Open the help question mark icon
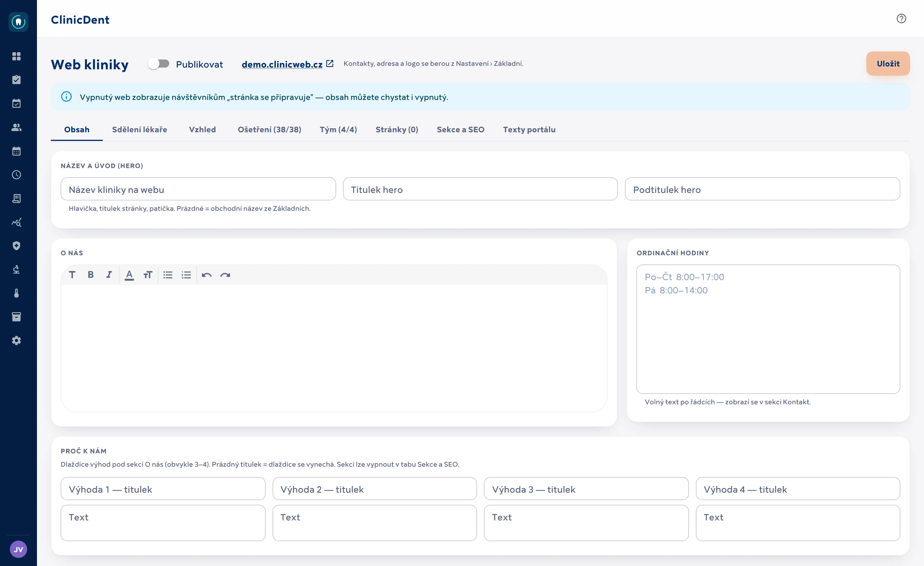This screenshot has width=924, height=566. tap(901, 18)
